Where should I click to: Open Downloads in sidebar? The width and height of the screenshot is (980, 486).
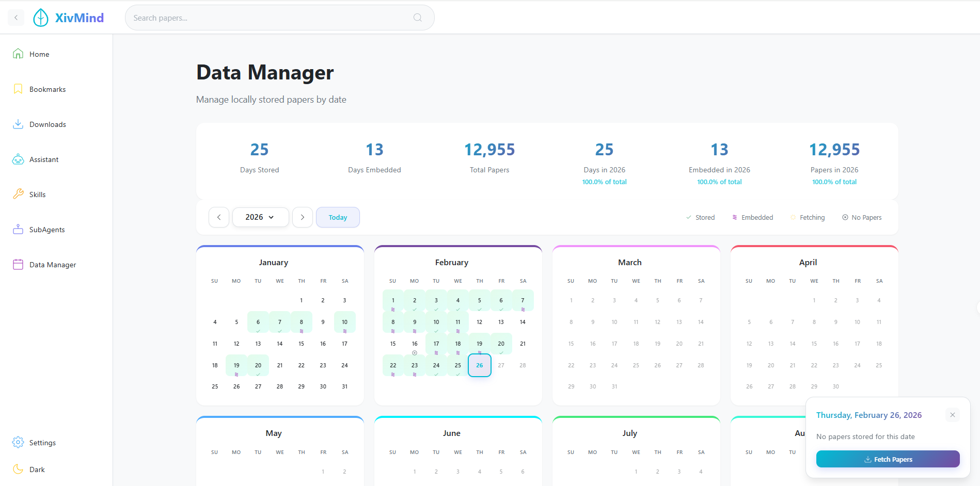pyautogui.click(x=56, y=124)
